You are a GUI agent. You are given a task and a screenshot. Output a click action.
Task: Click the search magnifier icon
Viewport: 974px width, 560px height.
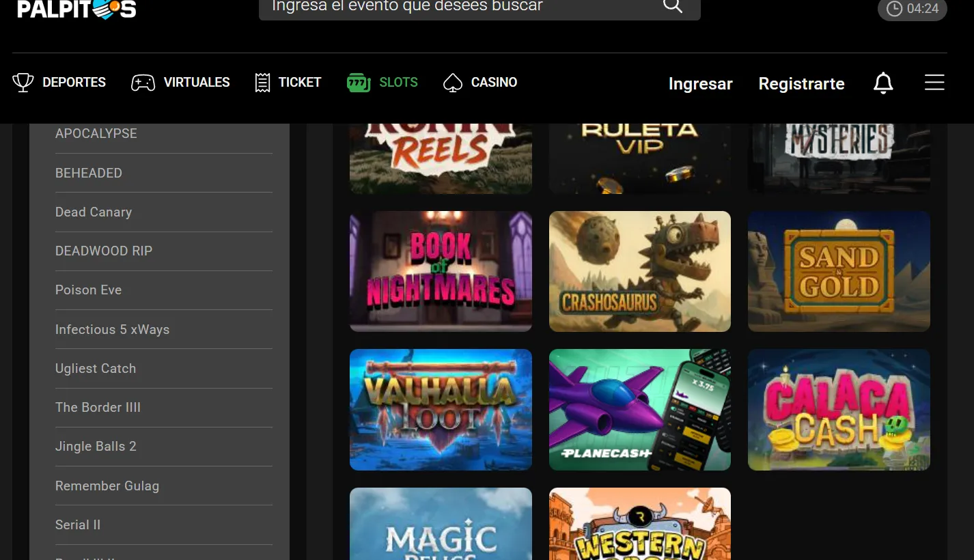672,6
